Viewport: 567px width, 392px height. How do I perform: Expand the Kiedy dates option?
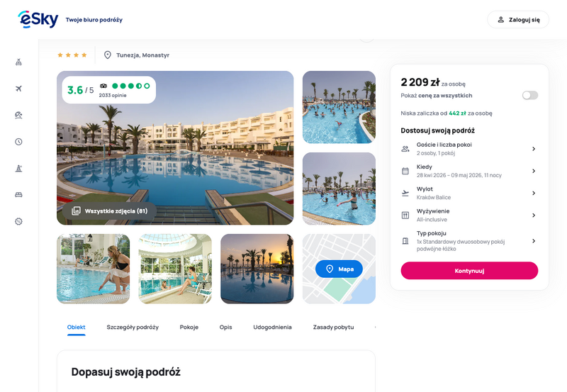coord(469,171)
